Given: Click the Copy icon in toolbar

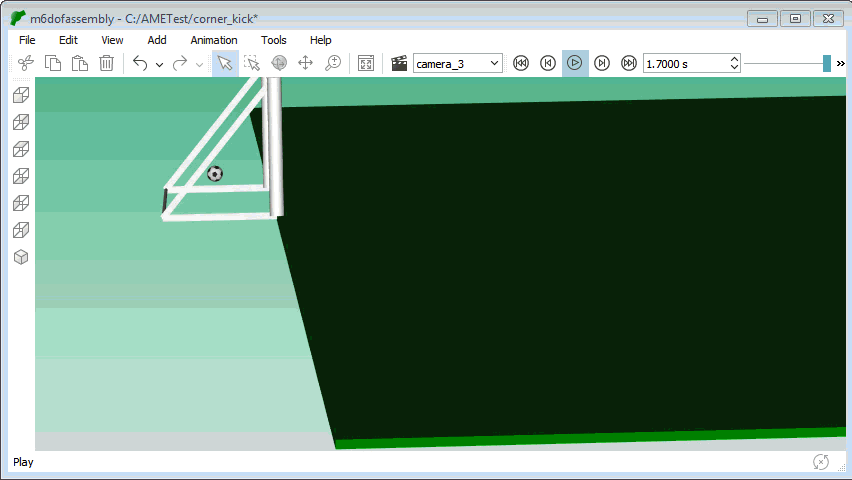Looking at the screenshot, I should pyautogui.click(x=53, y=63).
